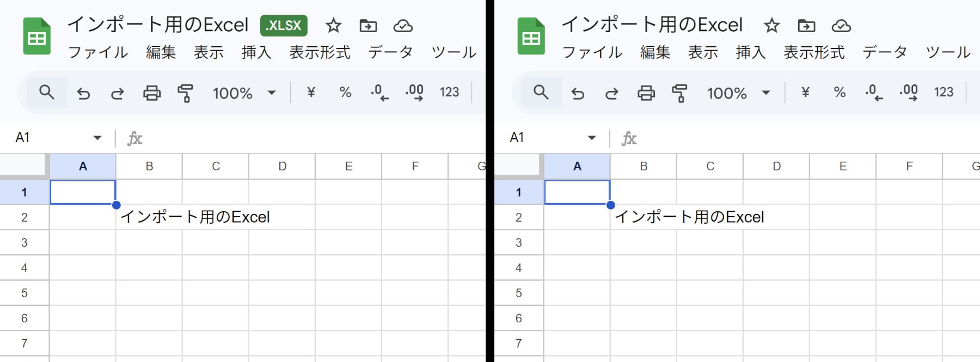Print the spreadsheet from the right toolbar
Screen dimensions: 980x362
point(646,93)
